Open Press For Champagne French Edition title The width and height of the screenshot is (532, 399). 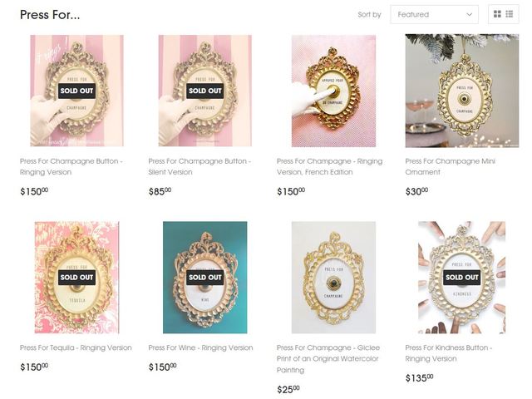click(x=329, y=166)
